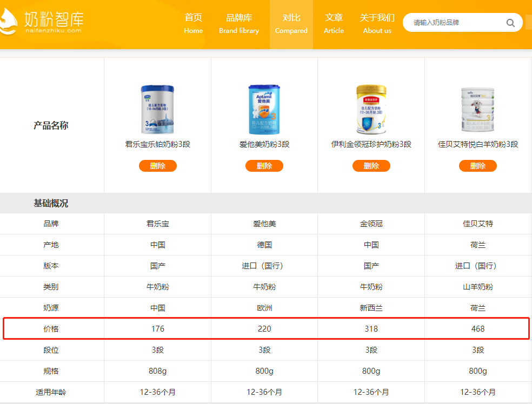
Task: Open Aptamil 爱他美 product can image
Action: (x=264, y=109)
